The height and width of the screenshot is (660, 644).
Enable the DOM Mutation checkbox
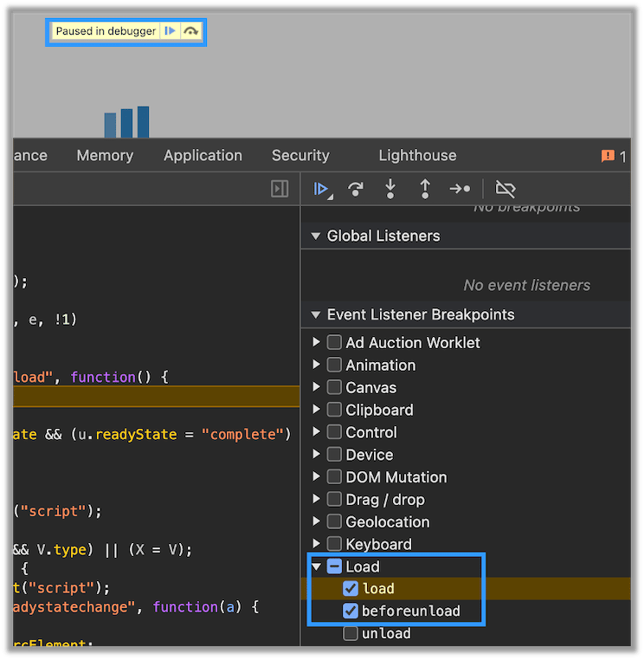[x=334, y=476]
